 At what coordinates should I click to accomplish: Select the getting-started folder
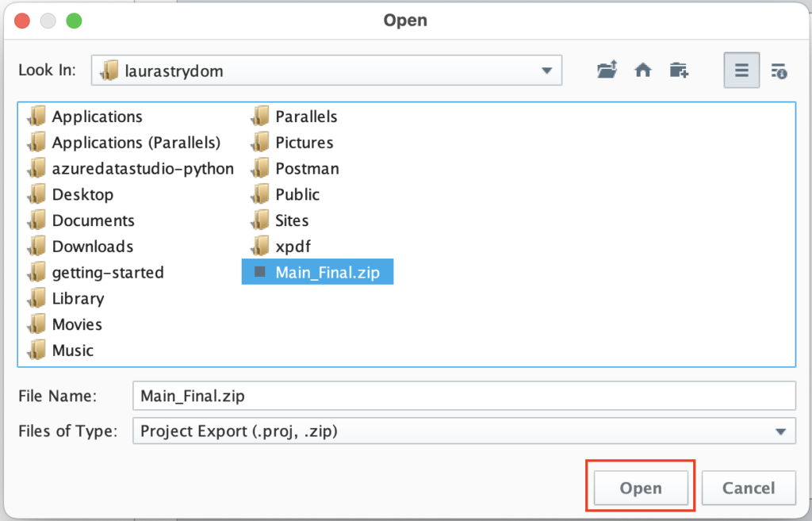[x=108, y=272]
